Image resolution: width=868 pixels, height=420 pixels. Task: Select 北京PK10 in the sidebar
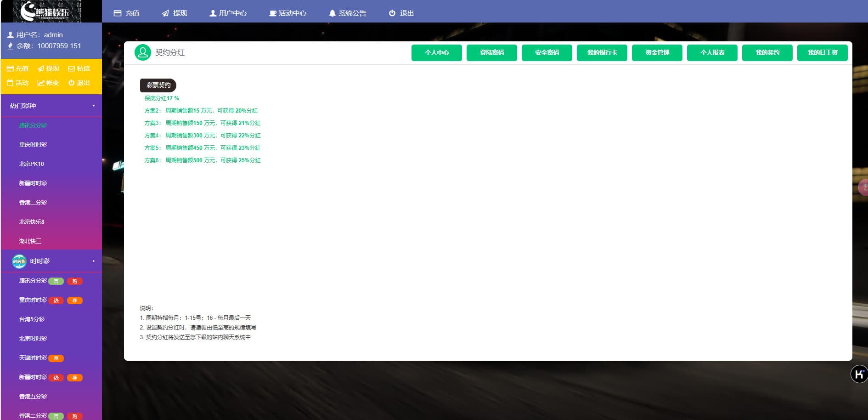pos(32,164)
